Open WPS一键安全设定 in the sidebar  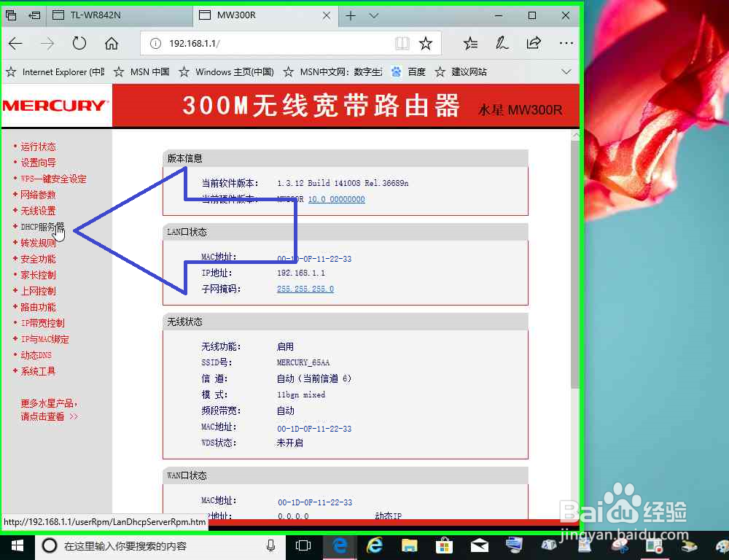tap(53, 179)
